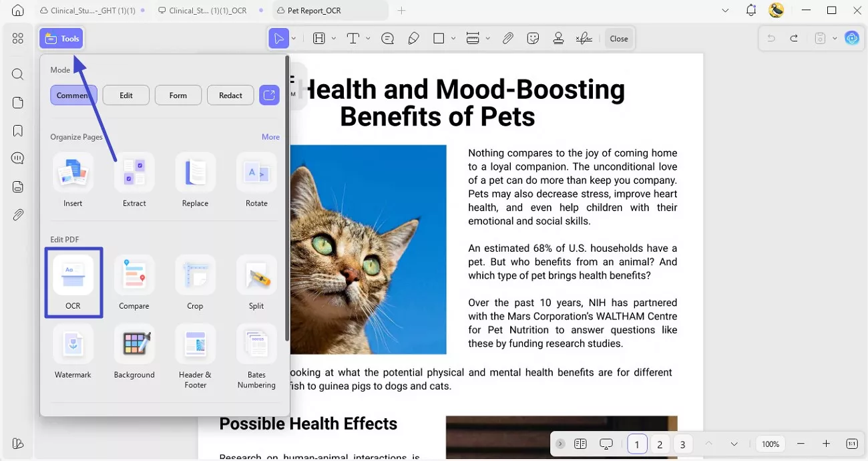Expand the Text tool dropdown arrow

[x=368, y=39]
